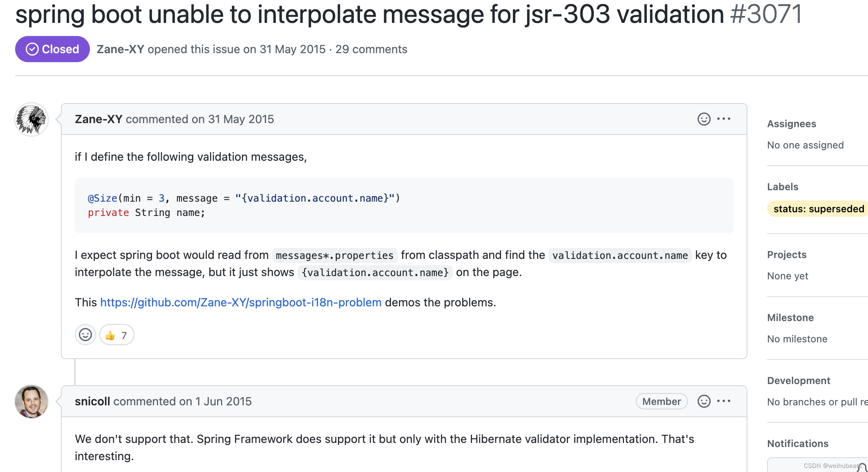Click the issue title text

[370, 14]
